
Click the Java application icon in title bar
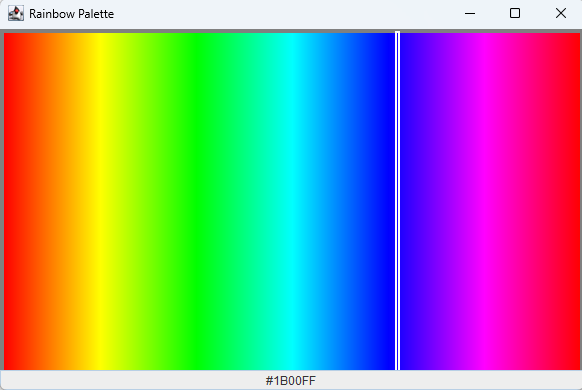pos(16,13)
